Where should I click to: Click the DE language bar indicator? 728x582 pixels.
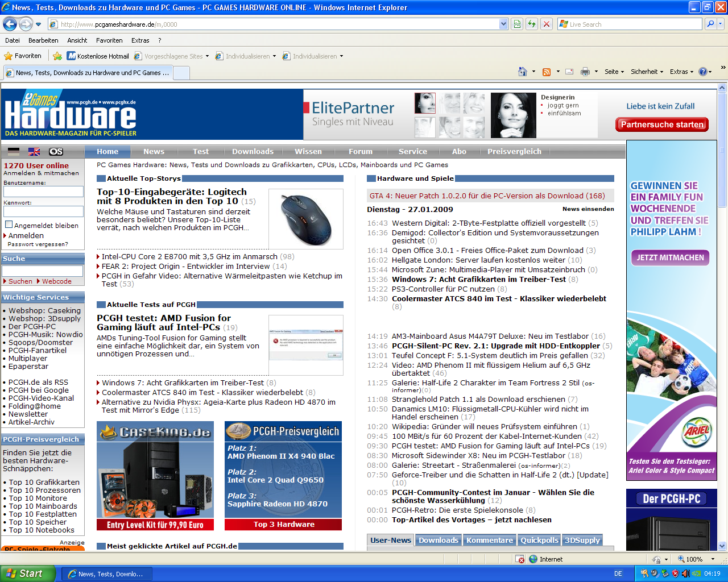[618, 573]
